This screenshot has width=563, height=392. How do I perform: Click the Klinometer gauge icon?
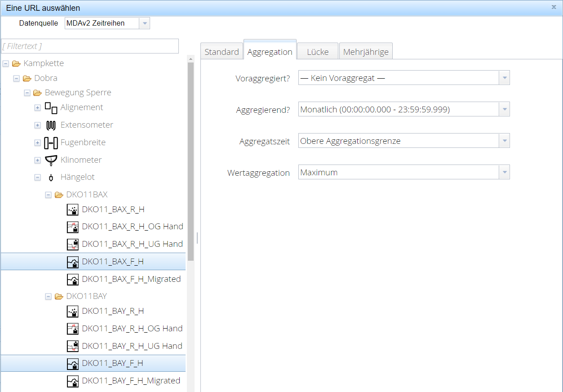click(x=51, y=160)
